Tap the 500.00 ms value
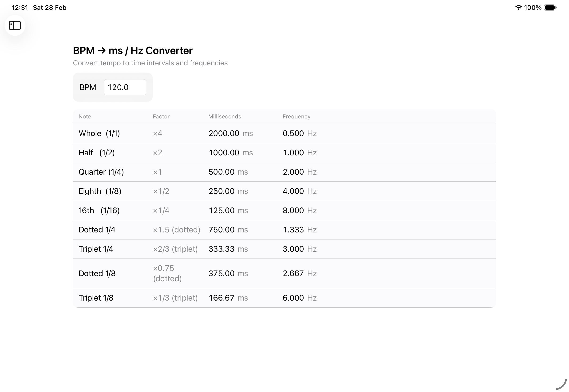Screen dimensions: 569x392 [228, 172]
